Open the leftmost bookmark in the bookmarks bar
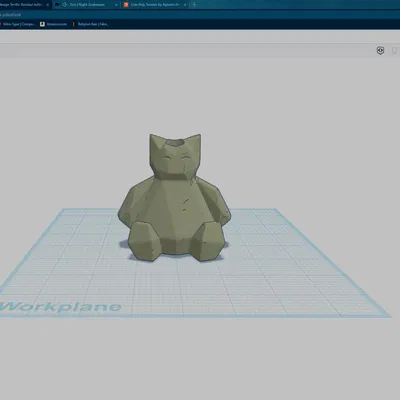The height and width of the screenshot is (400, 400). pos(17,24)
